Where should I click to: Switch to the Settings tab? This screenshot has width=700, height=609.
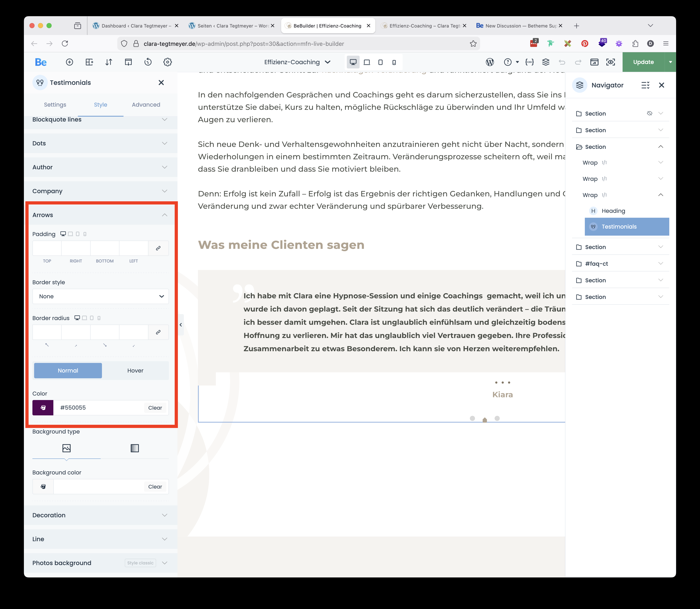click(55, 105)
